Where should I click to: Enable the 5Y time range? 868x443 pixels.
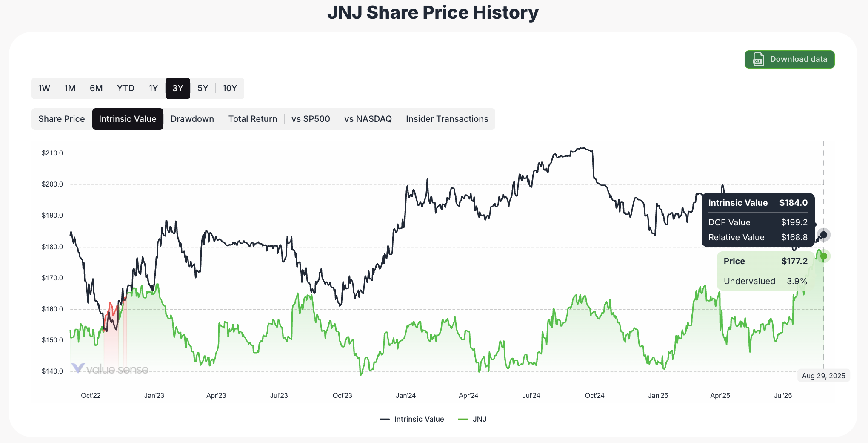[x=203, y=88]
